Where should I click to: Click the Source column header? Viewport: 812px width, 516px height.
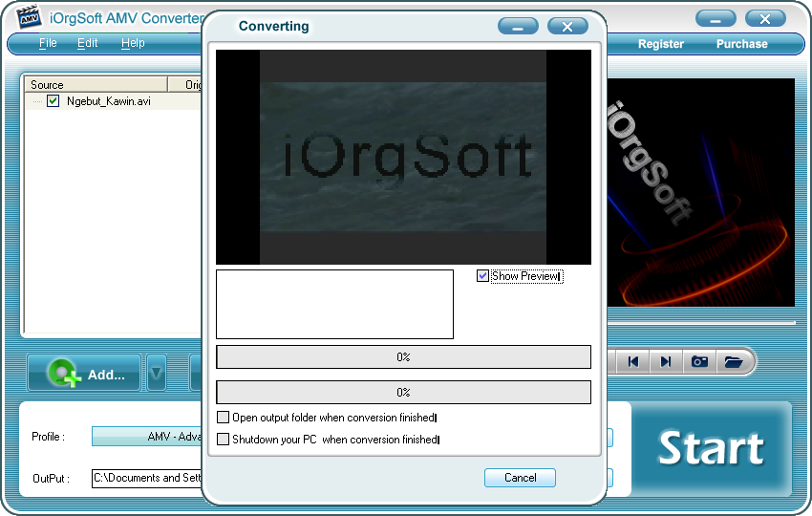(x=96, y=84)
